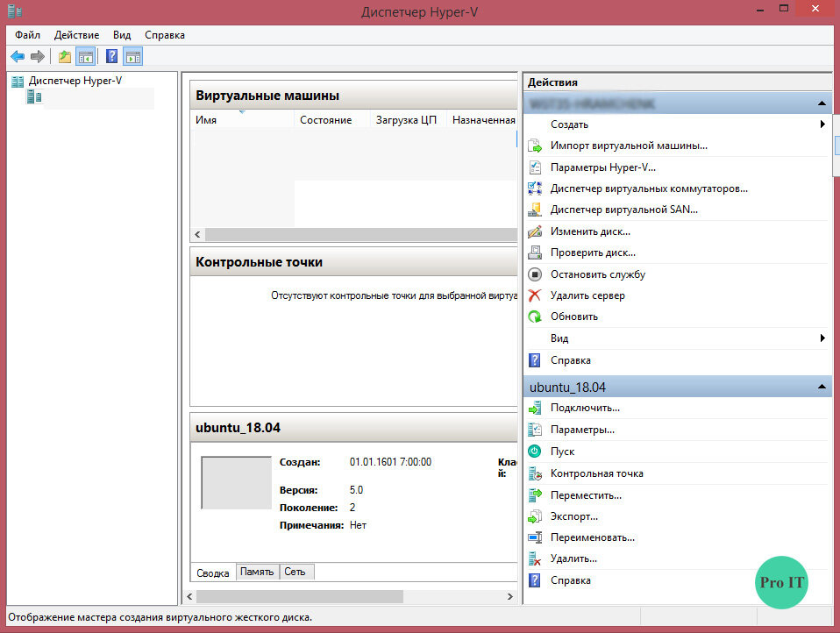Open the Действие menu
Screen dimensions: 840x633
coord(76,35)
